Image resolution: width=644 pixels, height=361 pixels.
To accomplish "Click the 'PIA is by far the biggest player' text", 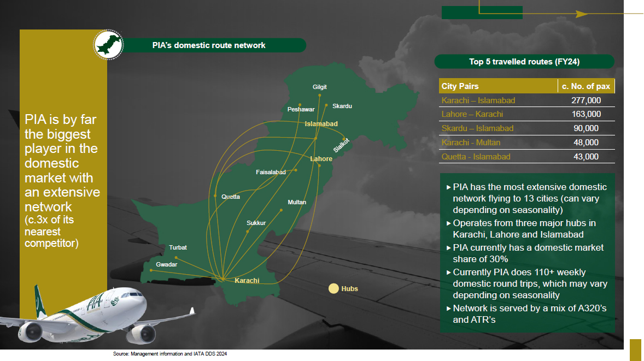I will [x=62, y=163].
